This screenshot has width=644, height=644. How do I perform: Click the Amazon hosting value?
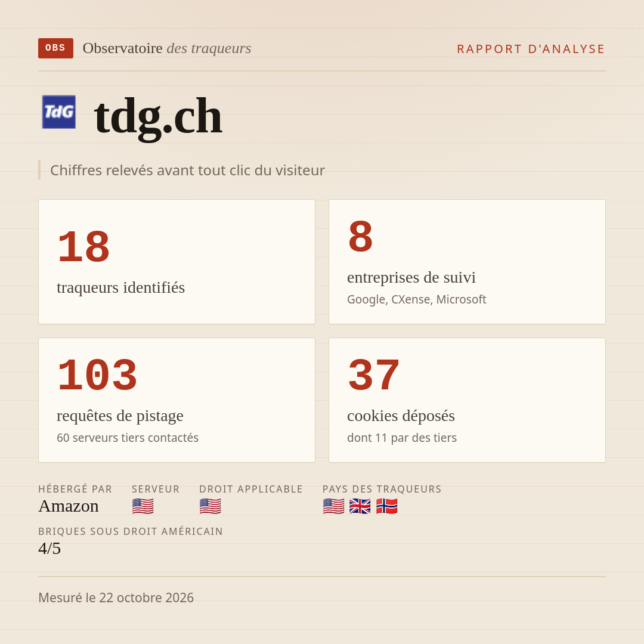tap(69, 506)
